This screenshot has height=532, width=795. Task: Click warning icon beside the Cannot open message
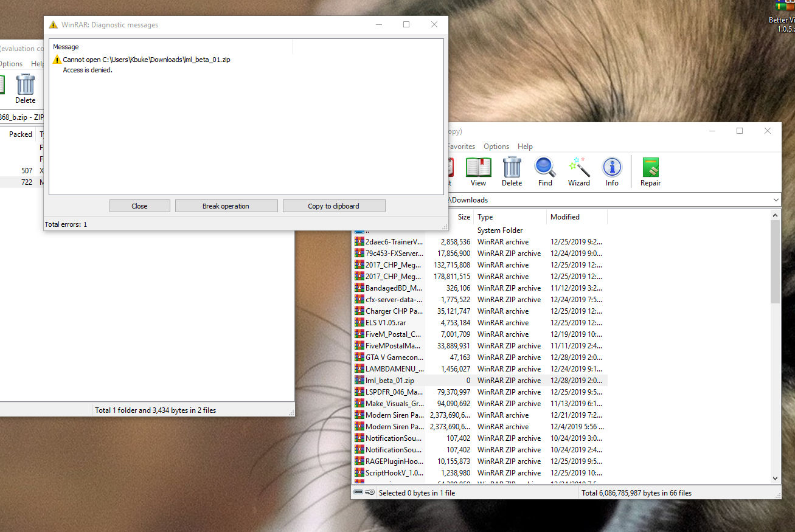click(57, 60)
